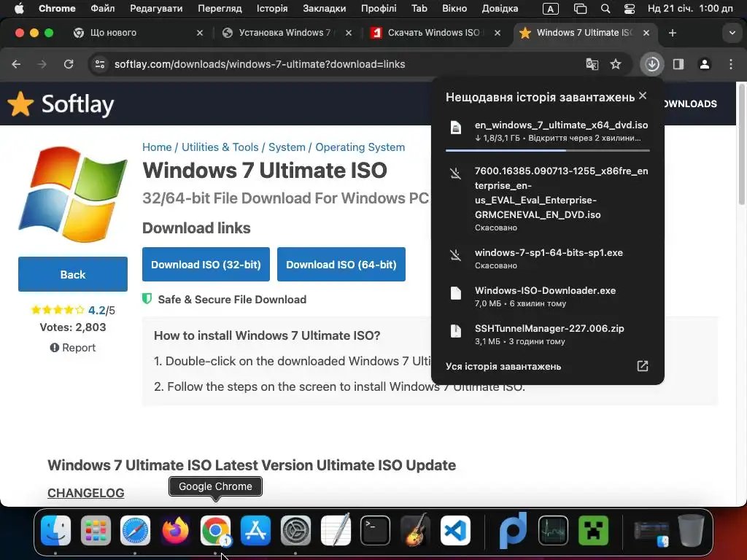Click the browser back arrow

[x=16, y=64]
